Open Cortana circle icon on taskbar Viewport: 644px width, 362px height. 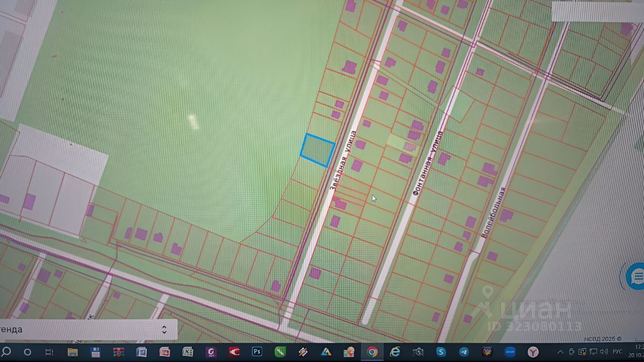[28, 352]
